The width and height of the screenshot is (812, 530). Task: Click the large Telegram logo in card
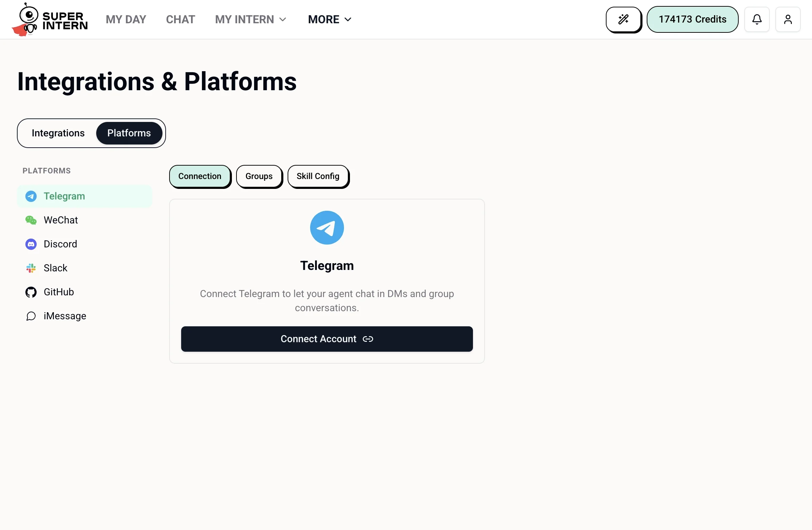(327, 228)
